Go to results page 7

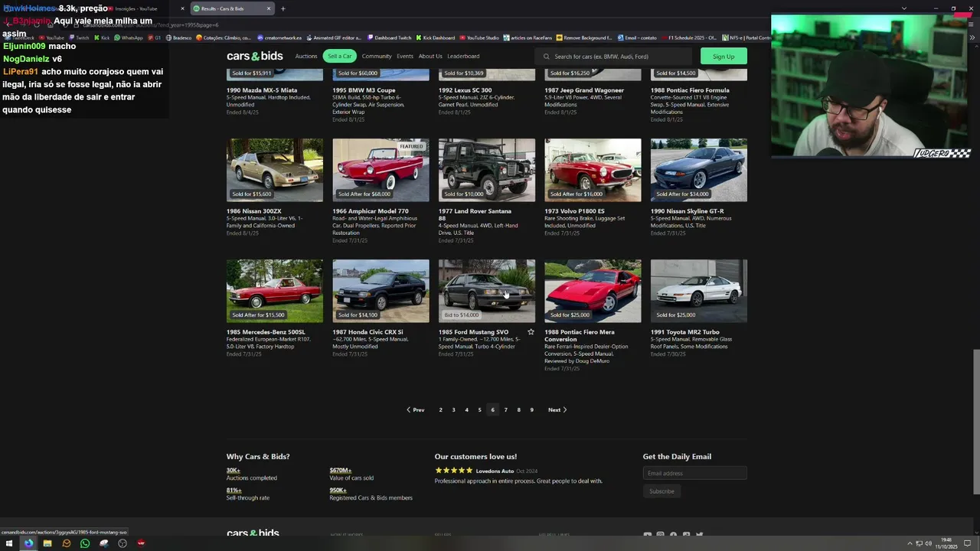(505, 410)
